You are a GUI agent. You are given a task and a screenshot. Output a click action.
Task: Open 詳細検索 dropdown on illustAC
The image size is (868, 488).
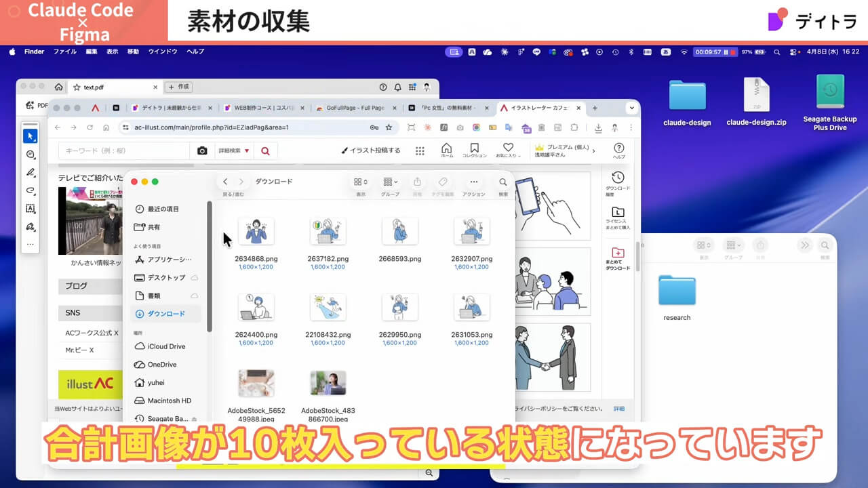click(x=233, y=150)
